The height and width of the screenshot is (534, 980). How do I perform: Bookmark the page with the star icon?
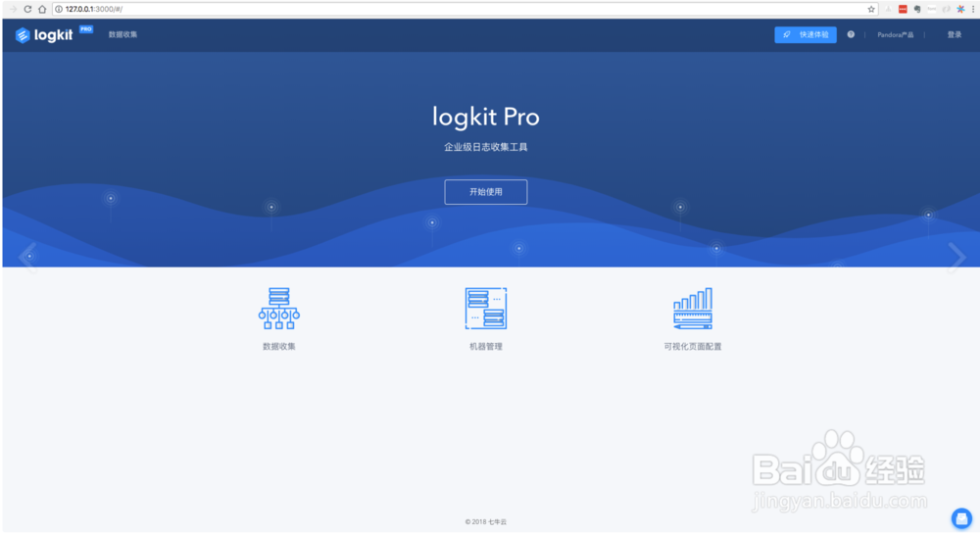coord(870,9)
